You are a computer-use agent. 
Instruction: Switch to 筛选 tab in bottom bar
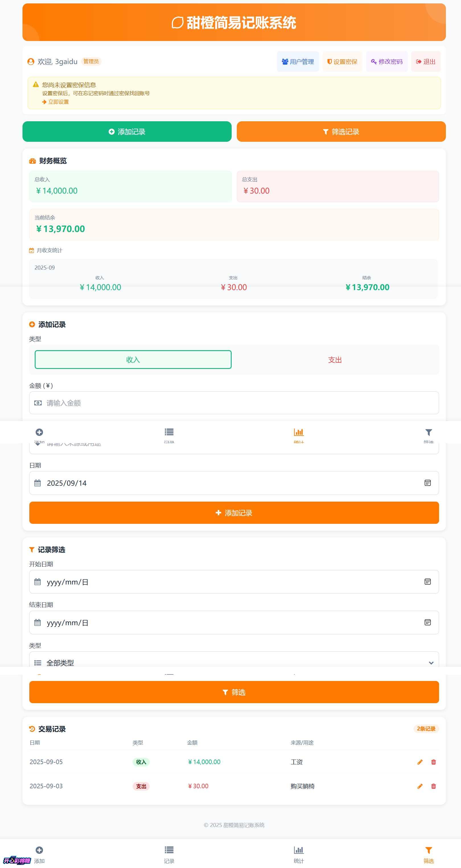[x=428, y=854]
